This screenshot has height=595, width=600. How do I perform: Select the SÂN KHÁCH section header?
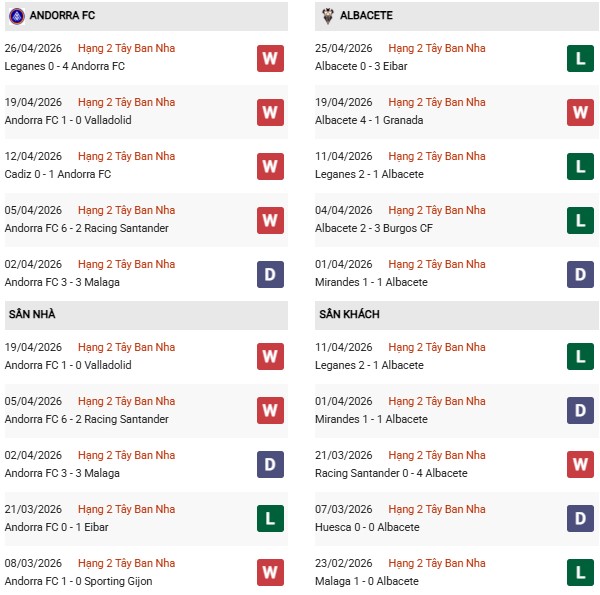click(349, 314)
